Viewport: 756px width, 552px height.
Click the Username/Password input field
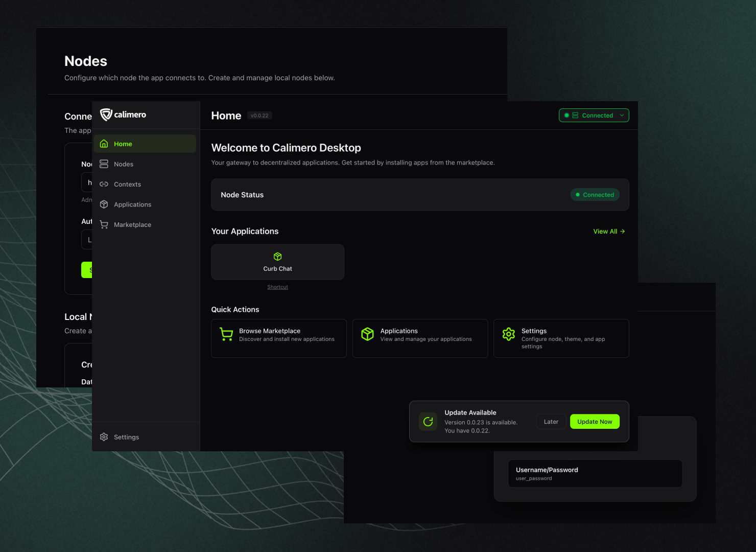[x=595, y=473]
